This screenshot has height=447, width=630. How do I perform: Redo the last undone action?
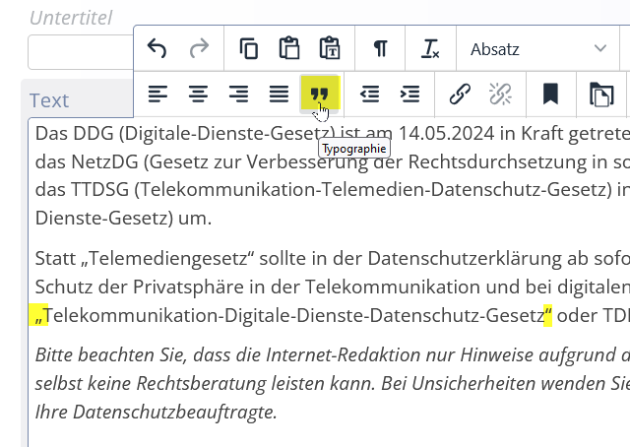click(199, 49)
